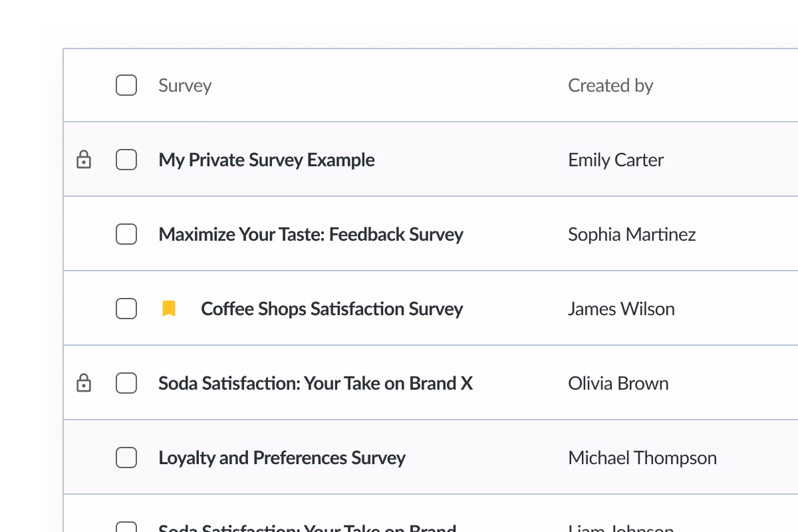Sort by the Survey column header
This screenshot has width=798, height=532.
pyautogui.click(x=185, y=86)
